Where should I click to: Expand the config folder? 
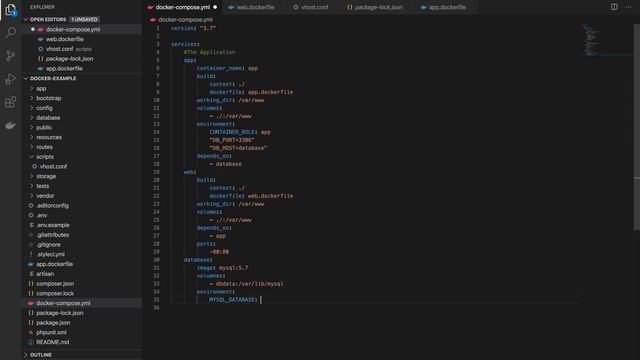coord(82,108)
